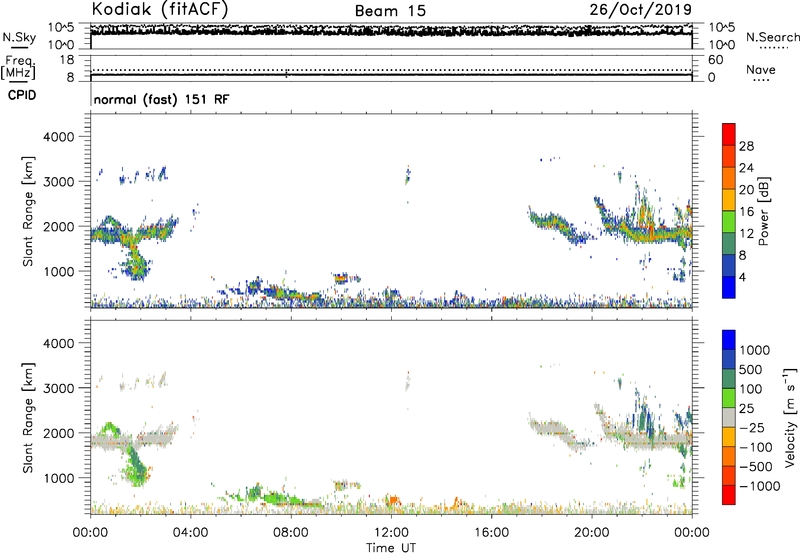Click the '60' Nave axis value
The height and width of the screenshot is (554, 800).
(715, 60)
